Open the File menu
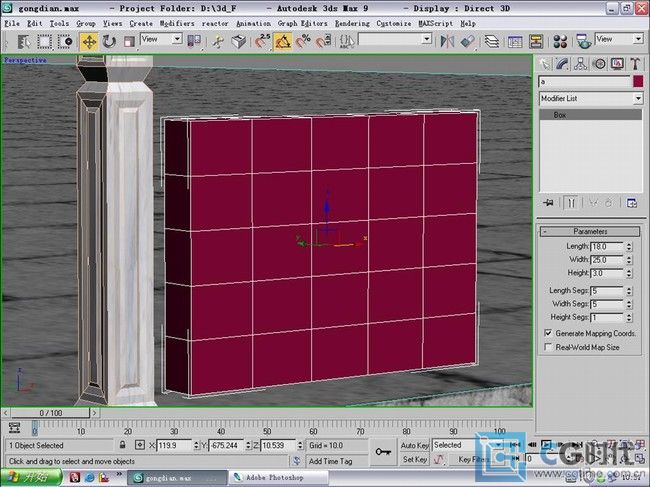Screen dimensions: 650x487 (x=12, y=24)
